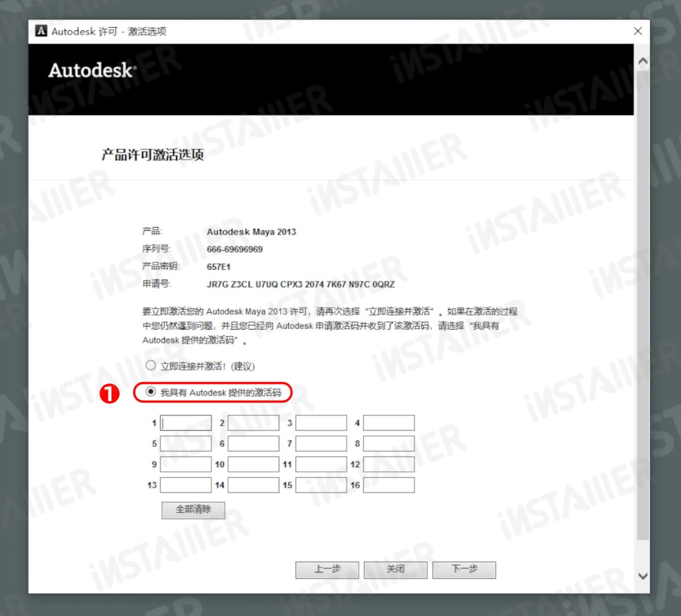681x616 pixels.
Task: Click the Autodesk logo in the banner
Action: click(x=93, y=71)
